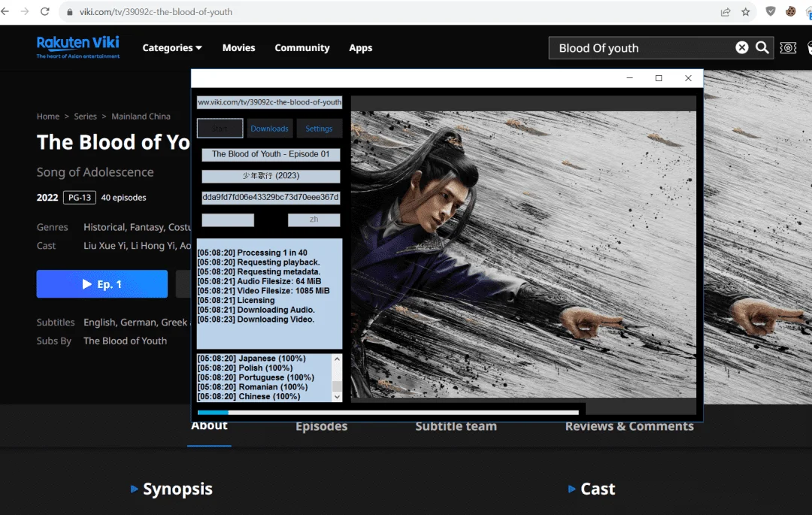
Task: Click the browser address bar URL
Action: 156,12
